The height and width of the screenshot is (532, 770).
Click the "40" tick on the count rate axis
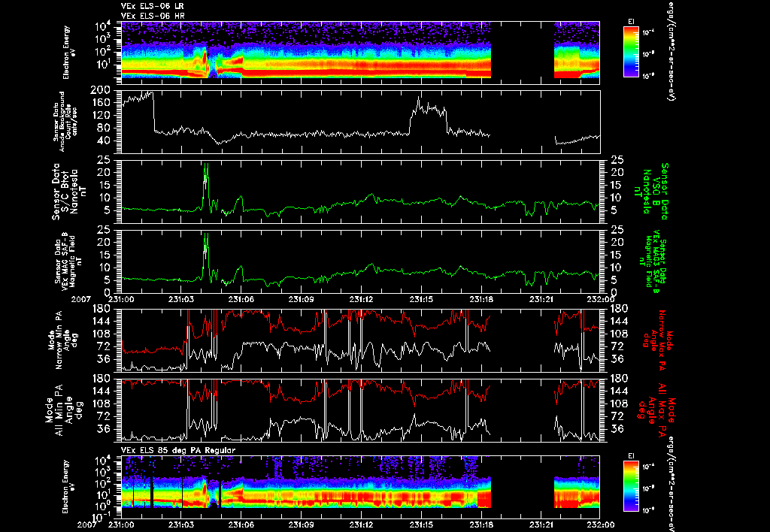click(105, 141)
